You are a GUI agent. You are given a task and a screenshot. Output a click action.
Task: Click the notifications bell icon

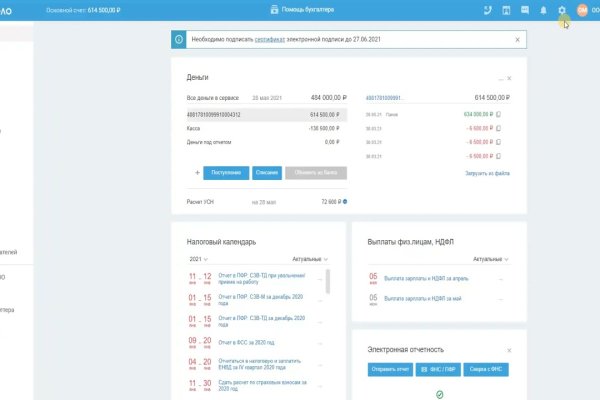pyautogui.click(x=544, y=10)
